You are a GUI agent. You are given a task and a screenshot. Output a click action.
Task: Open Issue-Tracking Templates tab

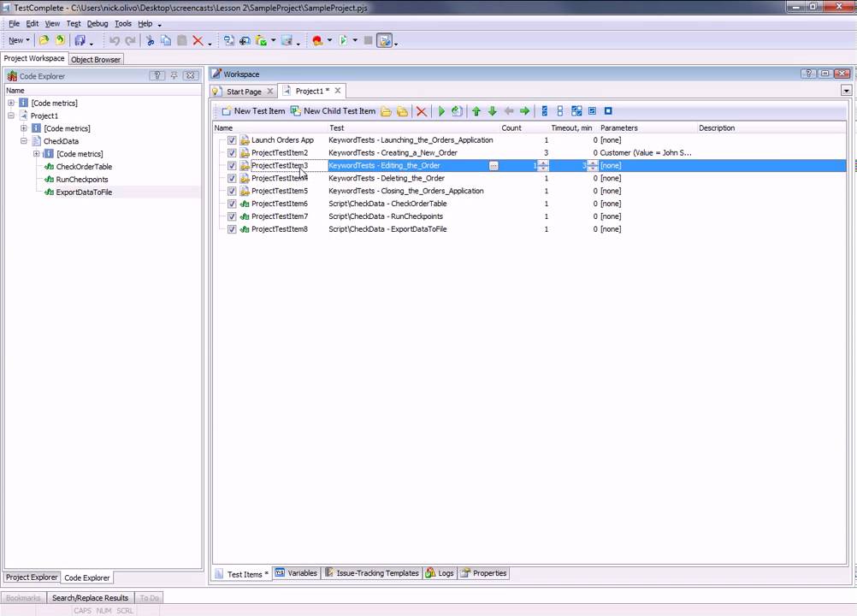372,573
